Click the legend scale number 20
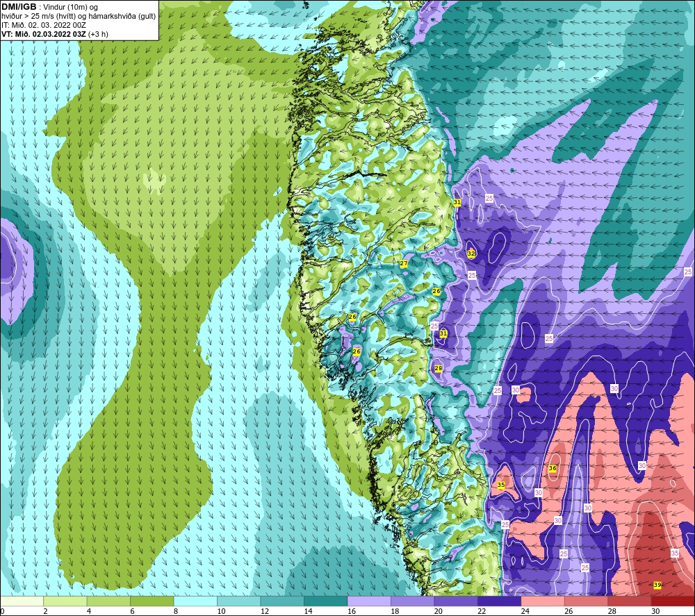 click(439, 611)
